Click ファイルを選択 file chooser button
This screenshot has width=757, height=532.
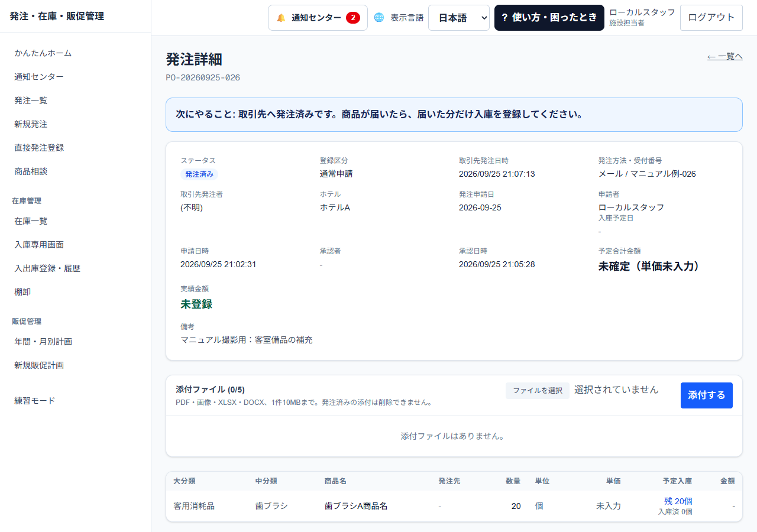pos(538,391)
